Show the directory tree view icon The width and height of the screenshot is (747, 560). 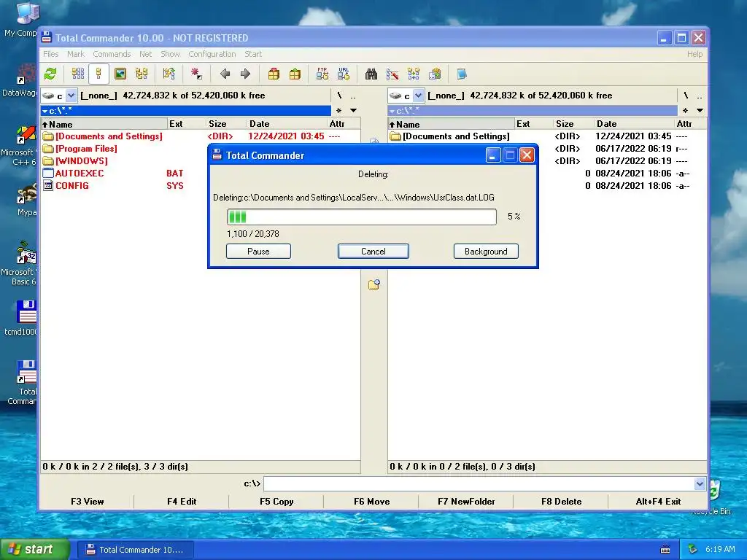pyautogui.click(x=142, y=74)
